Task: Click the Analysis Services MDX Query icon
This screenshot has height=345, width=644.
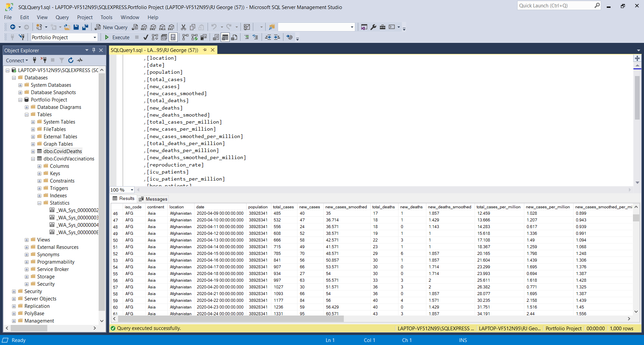Action: tap(144, 27)
